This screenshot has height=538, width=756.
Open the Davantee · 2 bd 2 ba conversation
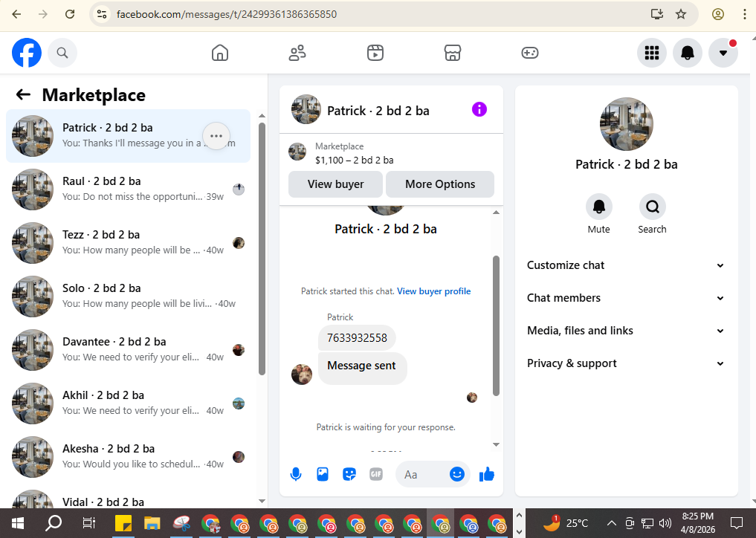tap(129, 350)
